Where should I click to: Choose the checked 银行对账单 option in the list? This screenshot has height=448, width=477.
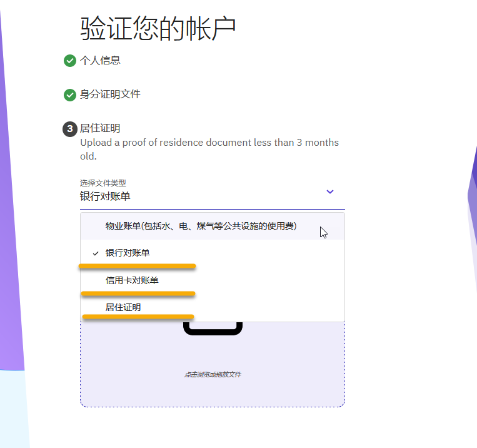(x=213, y=253)
